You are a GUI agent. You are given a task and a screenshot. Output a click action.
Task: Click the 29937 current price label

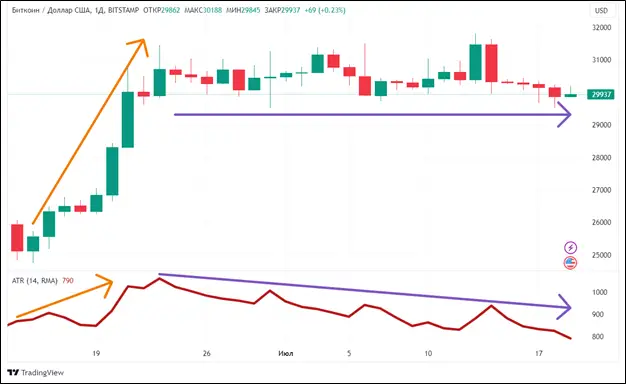pos(601,95)
